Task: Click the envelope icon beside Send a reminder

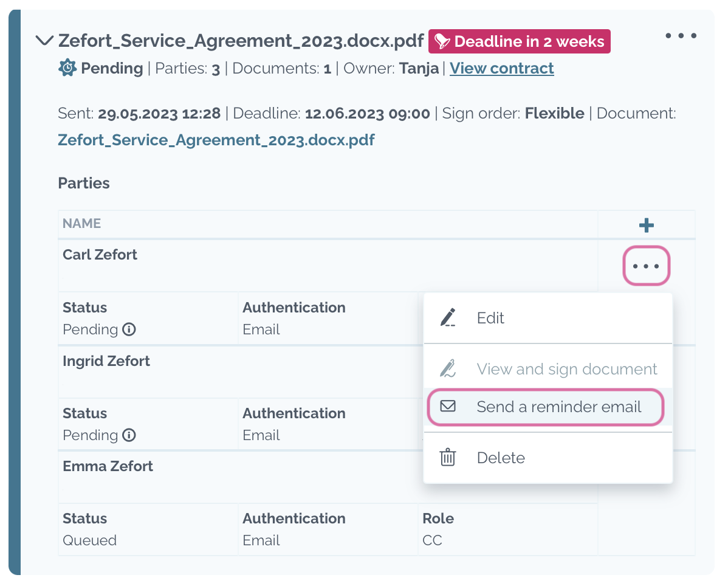Action: coord(448,406)
